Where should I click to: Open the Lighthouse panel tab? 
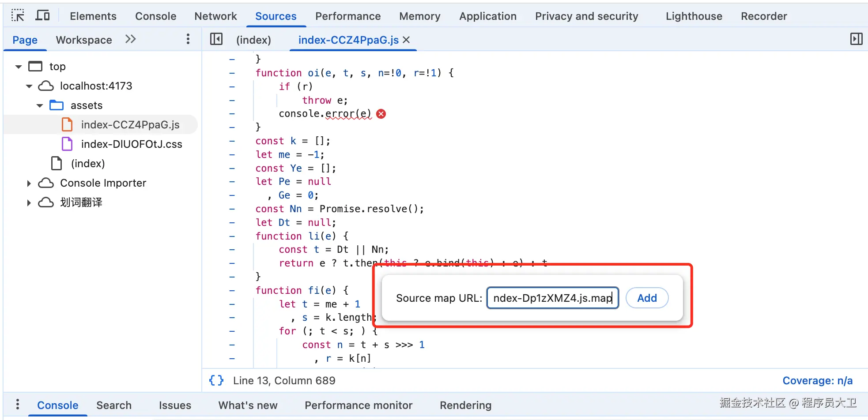point(694,16)
